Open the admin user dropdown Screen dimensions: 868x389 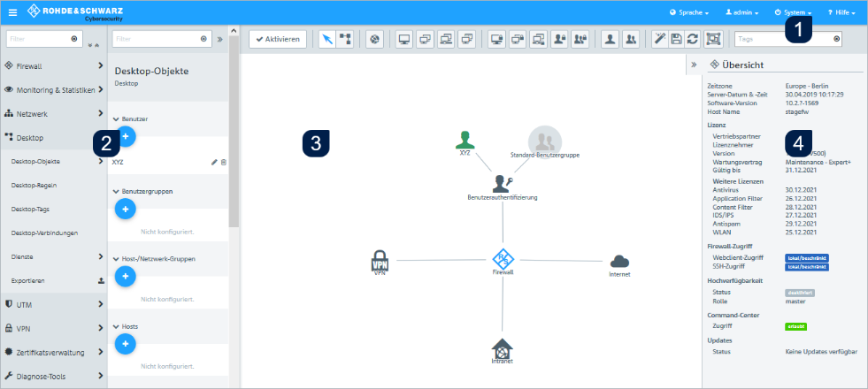point(741,12)
